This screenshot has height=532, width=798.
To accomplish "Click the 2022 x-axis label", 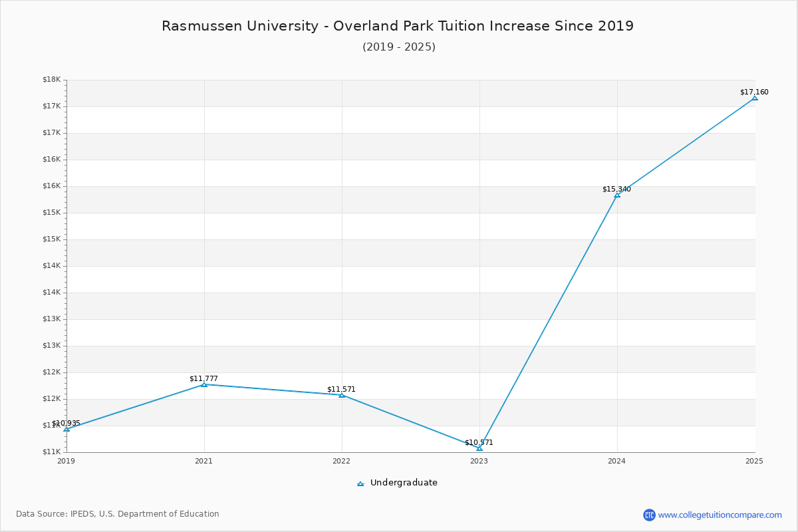I will coord(342,461).
